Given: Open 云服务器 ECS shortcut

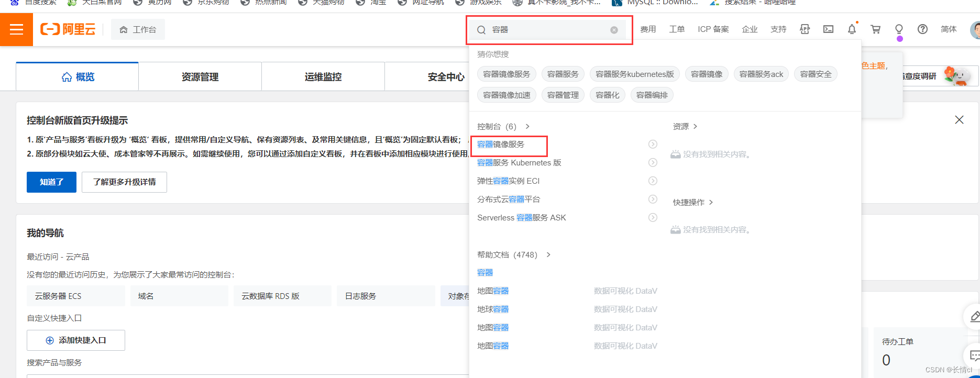Looking at the screenshot, I should pos(76,296).
